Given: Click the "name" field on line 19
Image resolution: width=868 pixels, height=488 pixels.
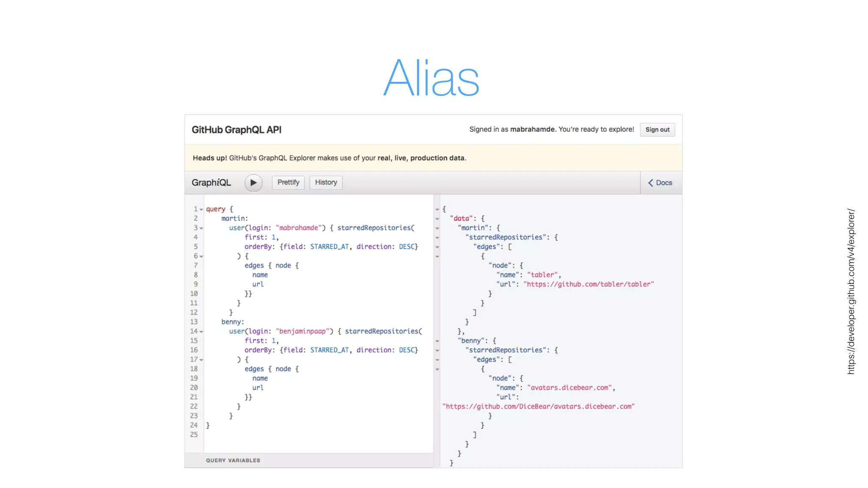Looking at the screenshot, I should 260,378.
